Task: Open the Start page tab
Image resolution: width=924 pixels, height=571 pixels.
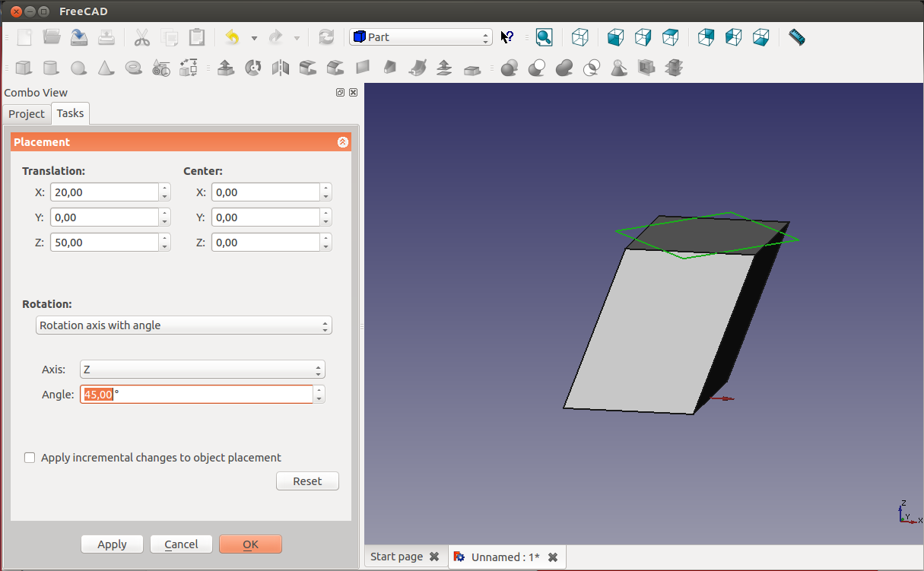Action: pyautogui.click(x=396, y=557)
